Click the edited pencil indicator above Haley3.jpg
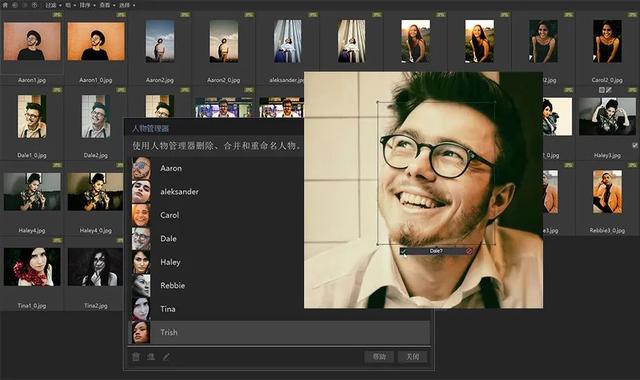640x380 pixels. point(609,90)
